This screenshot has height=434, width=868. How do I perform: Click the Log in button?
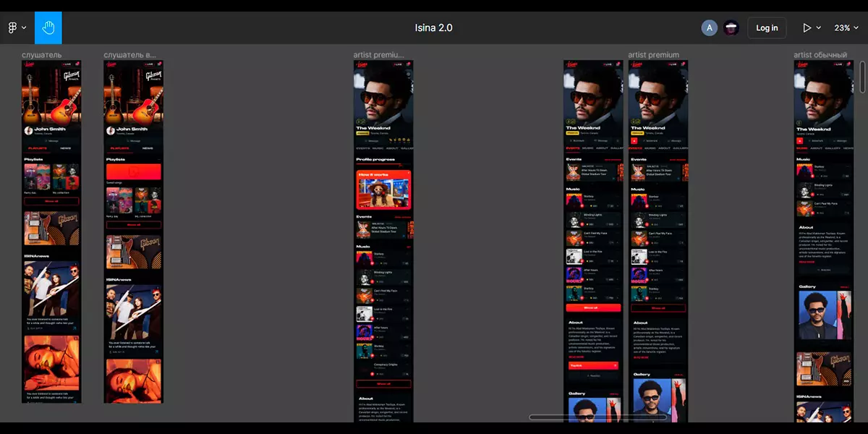click(767, 27)
